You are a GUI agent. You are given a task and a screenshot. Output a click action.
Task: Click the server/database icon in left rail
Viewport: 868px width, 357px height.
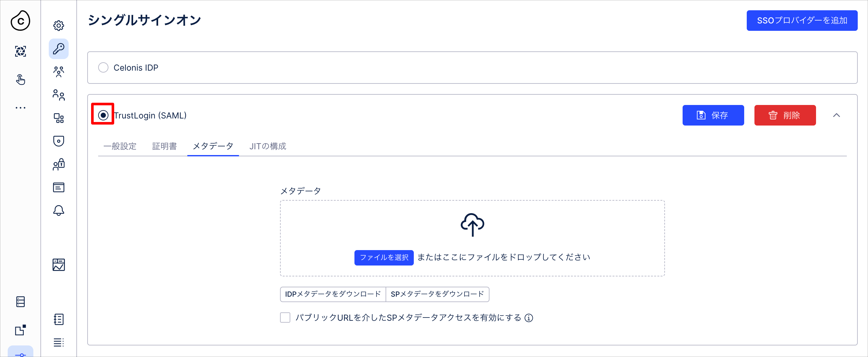(21, 302)
